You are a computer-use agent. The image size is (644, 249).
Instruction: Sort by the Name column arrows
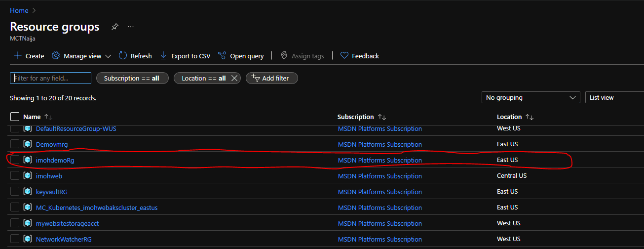(48, 117)
